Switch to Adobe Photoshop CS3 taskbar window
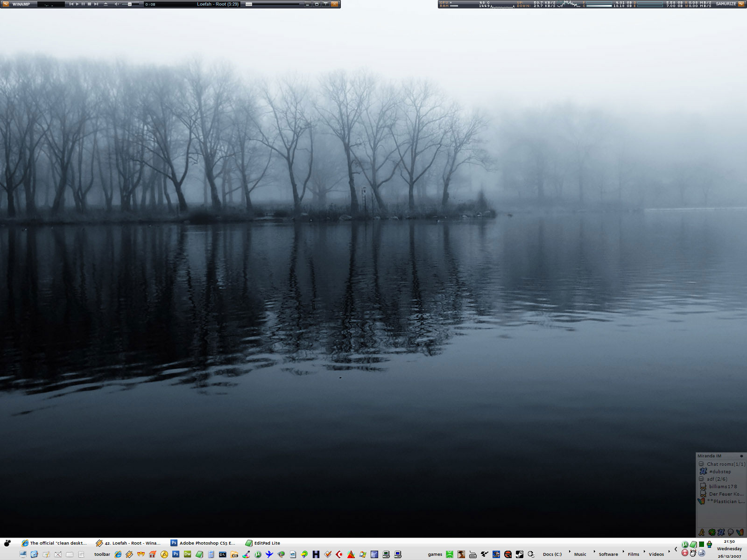Screen dimensions: 747x560 (204, 543)
